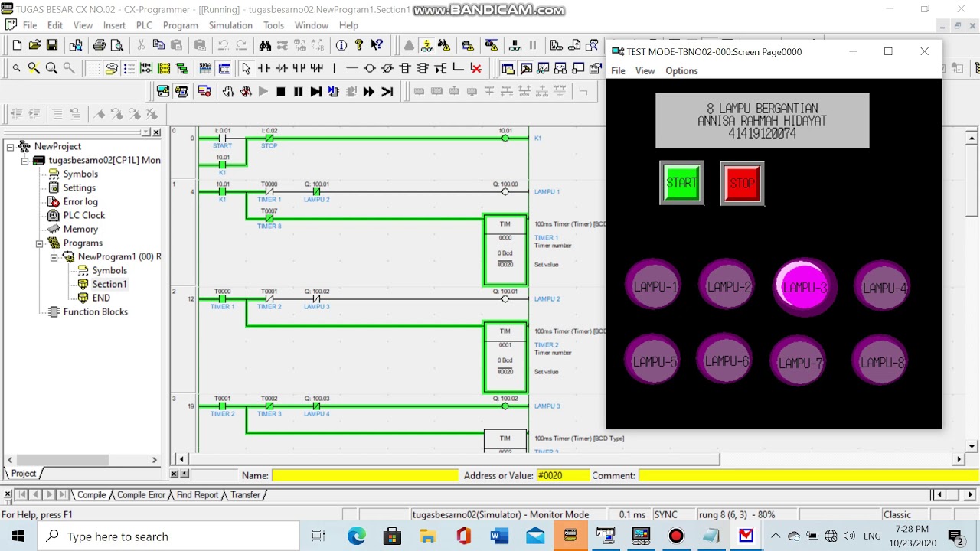This screenshot has width=980, height=551.
Task: Toggle the Show Rung Comments icon
Action: 111,68
